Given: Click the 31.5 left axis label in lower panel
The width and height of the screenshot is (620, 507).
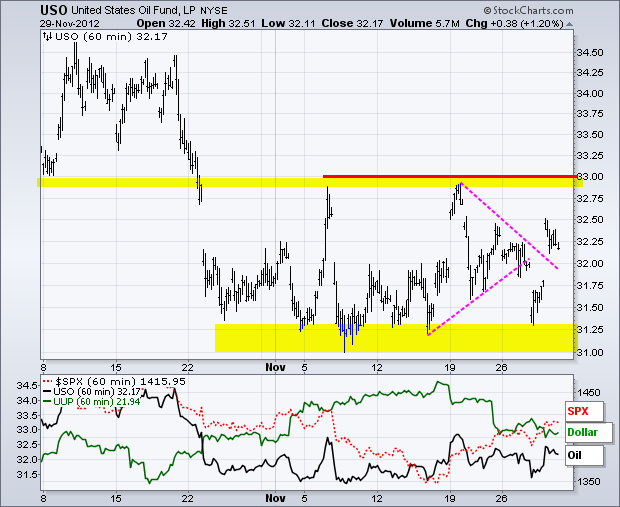Looking at the screenshot, I should 27,474.
